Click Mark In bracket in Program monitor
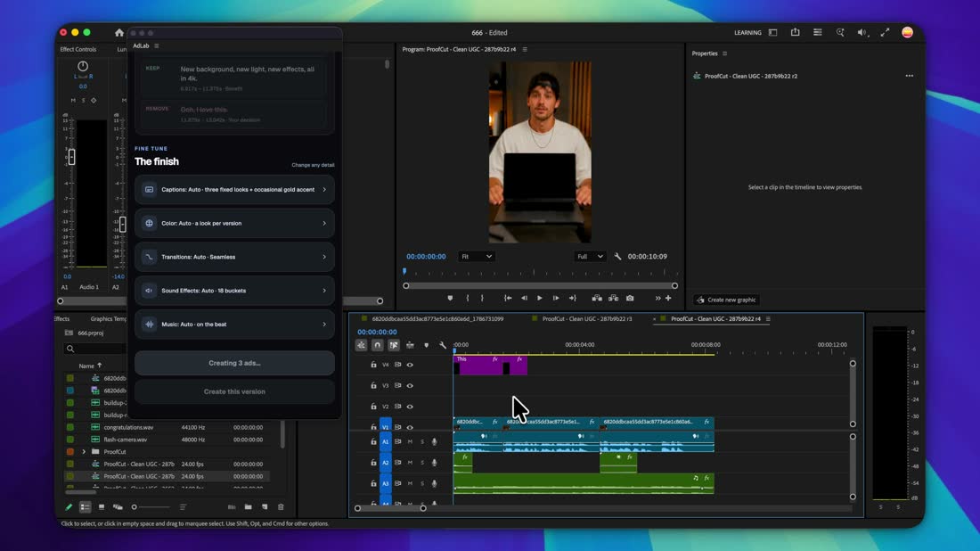This screenshot has width=980, height=551. coord(468,299)
